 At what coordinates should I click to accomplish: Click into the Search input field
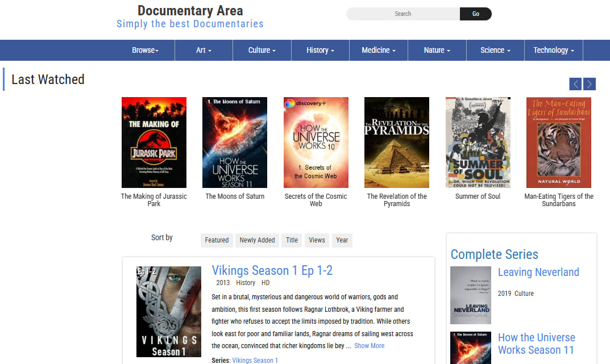pyautogui.click(x=403, y=14)
